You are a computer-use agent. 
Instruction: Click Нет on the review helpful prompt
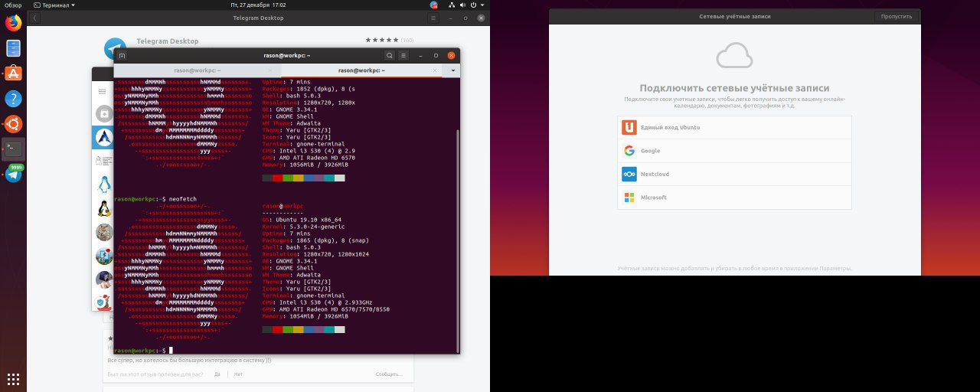tap(238, 374)
